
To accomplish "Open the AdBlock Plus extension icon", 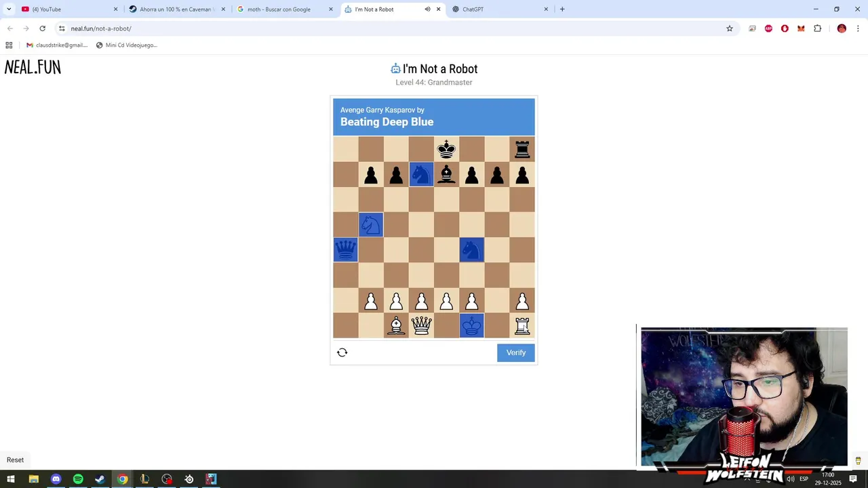I will tap(768, 28).
